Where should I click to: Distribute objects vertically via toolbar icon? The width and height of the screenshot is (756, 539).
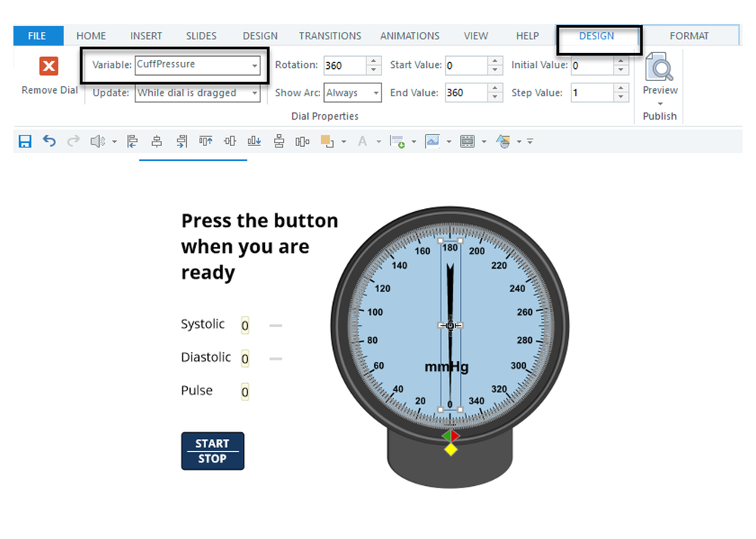point(279,142)
